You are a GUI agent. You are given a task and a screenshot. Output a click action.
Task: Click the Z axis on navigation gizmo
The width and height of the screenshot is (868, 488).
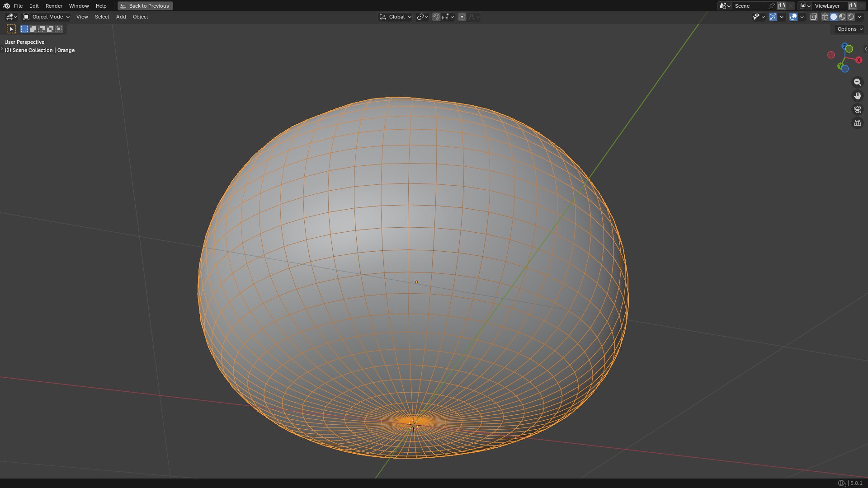click(844, 46)
